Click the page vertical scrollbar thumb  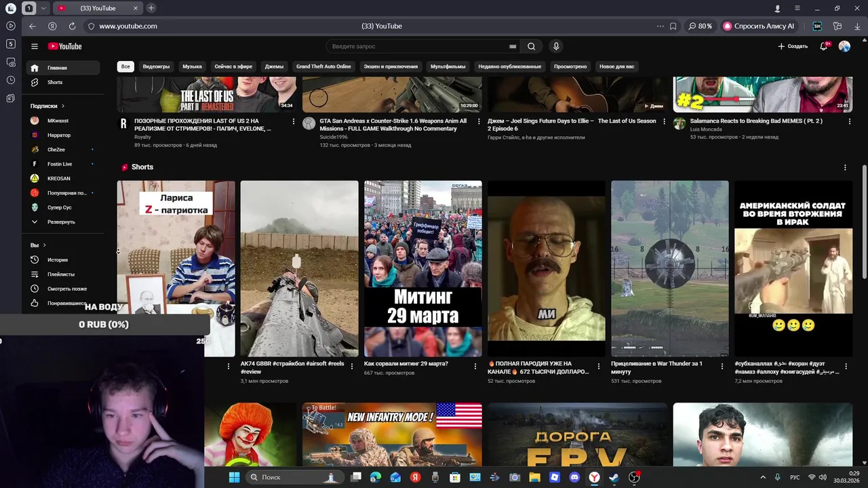[864, 222]
